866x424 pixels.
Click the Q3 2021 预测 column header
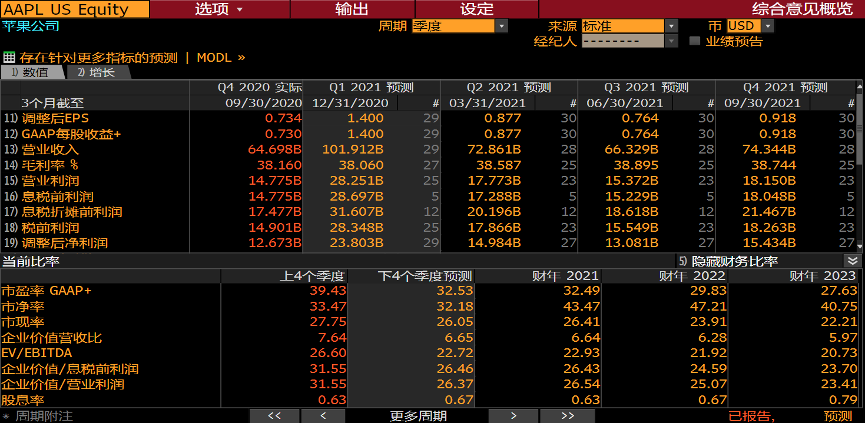[x=647, y=88]
